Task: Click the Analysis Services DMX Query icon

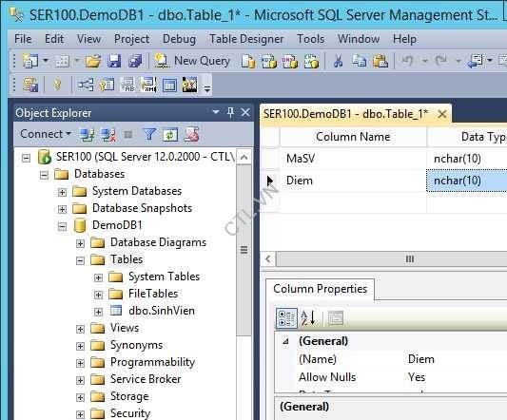Action: (290, 61)
